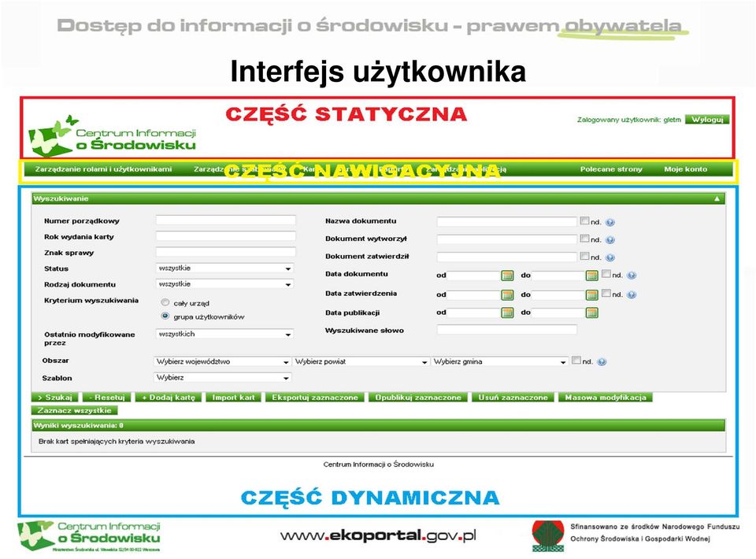Focus Data publikacji 'do' date field

(x=558, y=313)
